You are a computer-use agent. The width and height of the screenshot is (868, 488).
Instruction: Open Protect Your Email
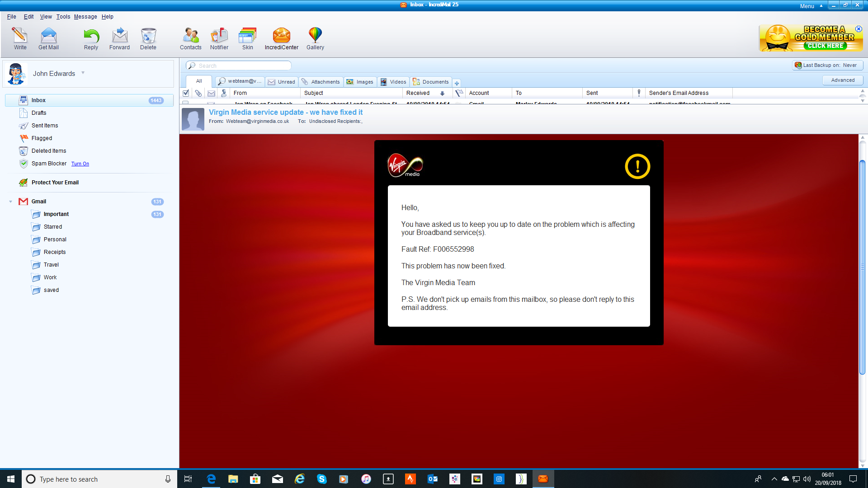(55, 183)
